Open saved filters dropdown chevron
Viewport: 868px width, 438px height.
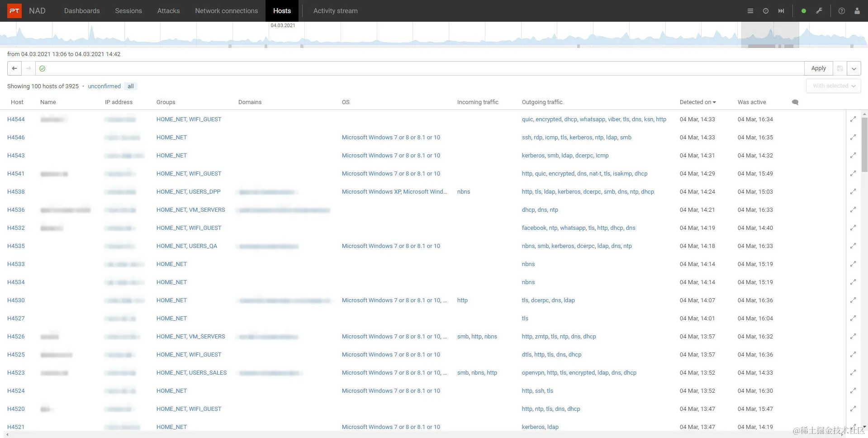[x=854, y=68]
